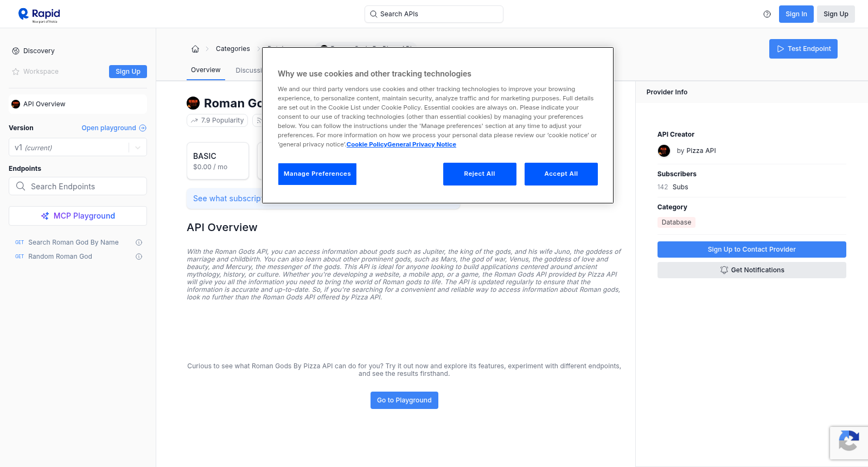Click the Sign In button
Screen dimensions: 868x467
click(796, 14)
